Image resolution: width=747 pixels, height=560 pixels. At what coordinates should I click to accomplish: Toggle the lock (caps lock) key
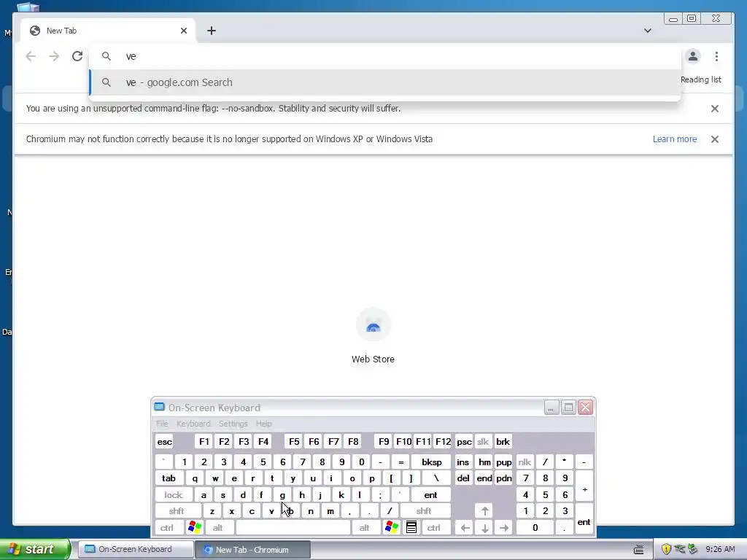(174, 495)
